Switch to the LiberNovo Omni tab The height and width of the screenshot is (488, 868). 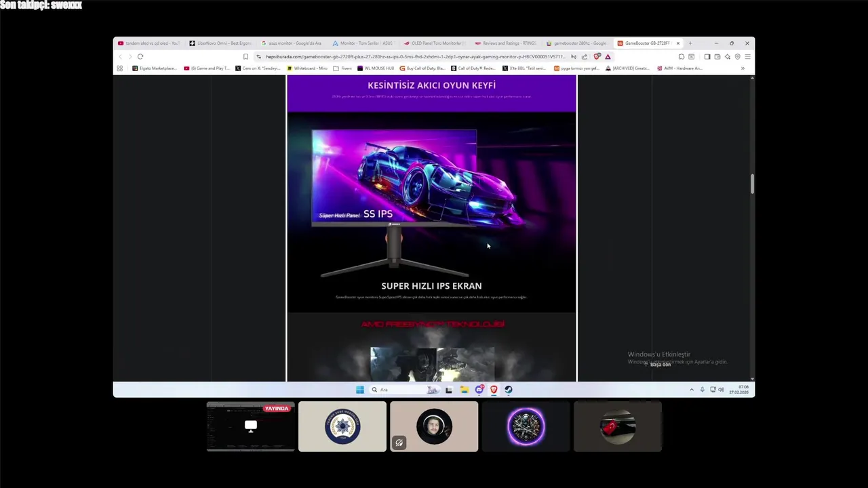(220, 43)
